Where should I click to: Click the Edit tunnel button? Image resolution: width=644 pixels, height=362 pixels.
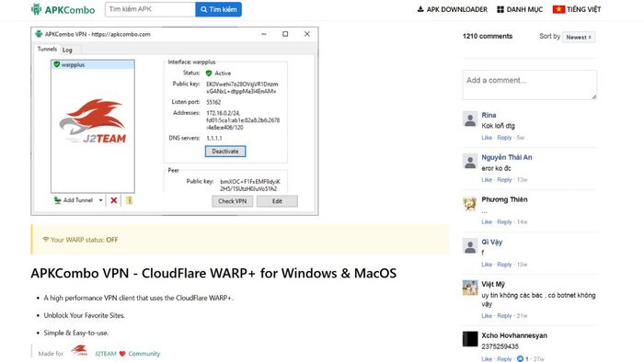tap(277, 201)
